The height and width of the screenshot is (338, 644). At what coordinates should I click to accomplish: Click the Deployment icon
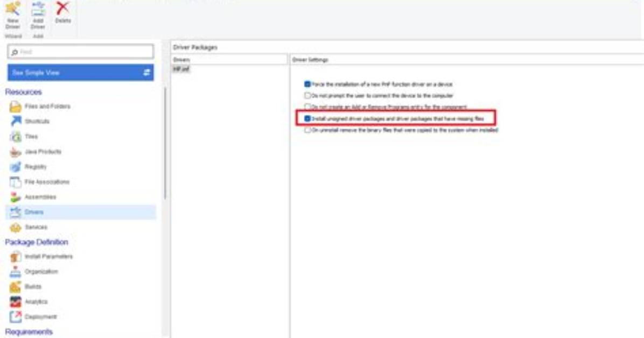pos(15,316)
